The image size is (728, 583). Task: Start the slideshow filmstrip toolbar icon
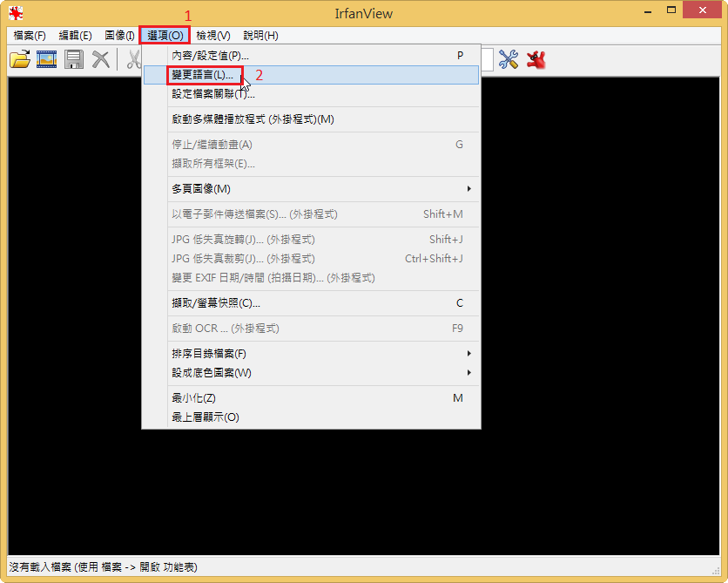[46, 59]
